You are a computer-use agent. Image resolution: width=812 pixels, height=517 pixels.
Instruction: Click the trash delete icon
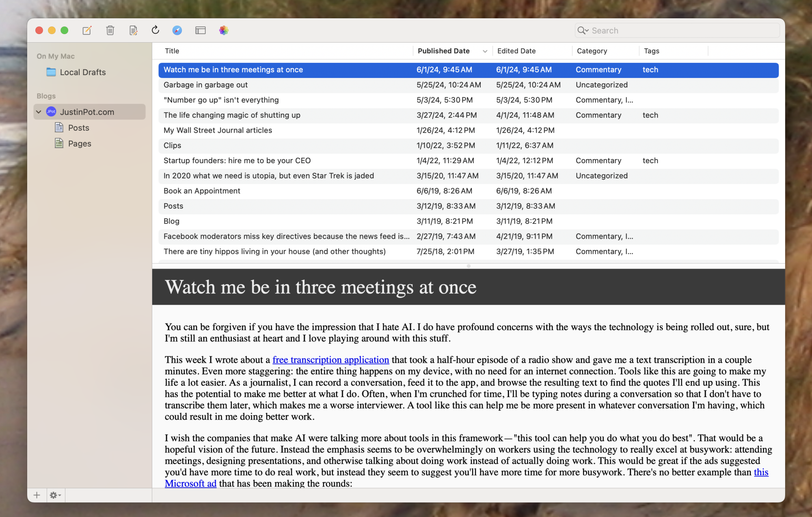pos(110,30)
